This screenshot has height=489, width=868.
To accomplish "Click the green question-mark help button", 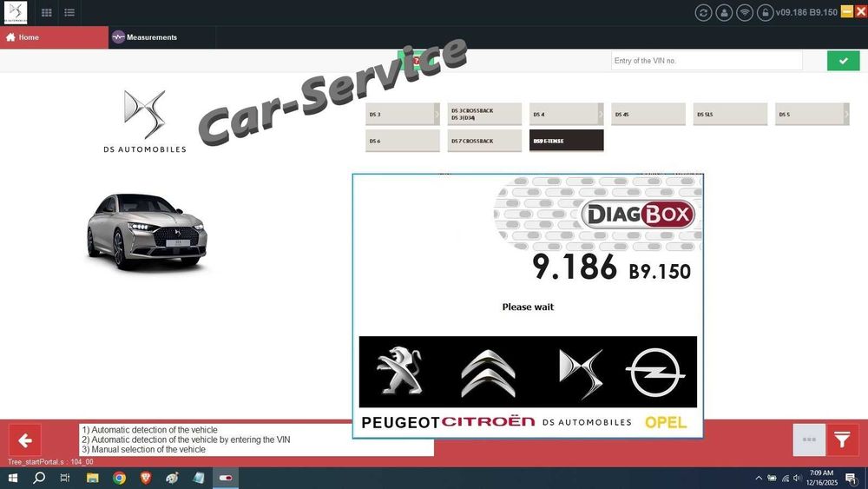I will click(x=417, y=59).
